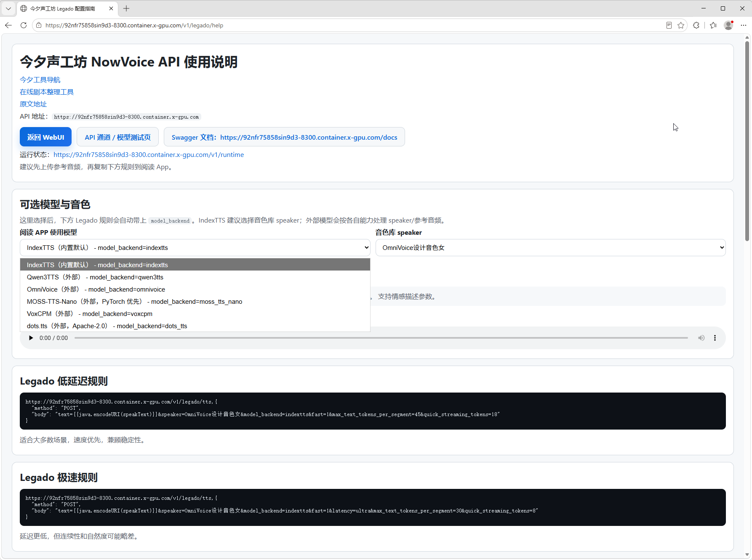752x560 pixels.
Task: Play the audio preview
Action: pyautogui.click(x=31, y=338)
